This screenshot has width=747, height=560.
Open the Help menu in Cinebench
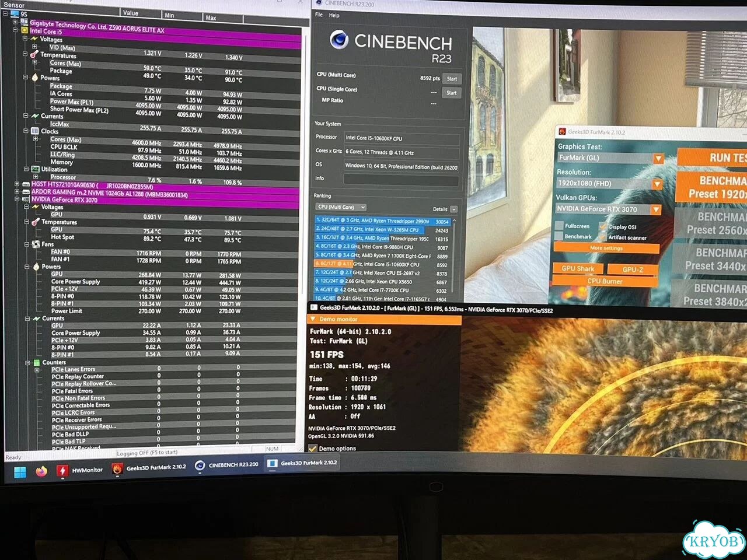(334, 16)
